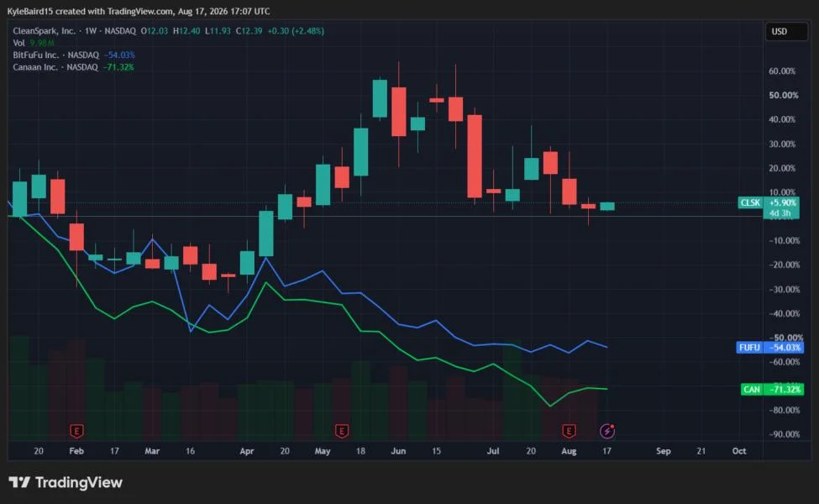The height and width of the screenshot is (504, 819).
Task: Click the 50.00% price axis label
Action: coord(784,95)
